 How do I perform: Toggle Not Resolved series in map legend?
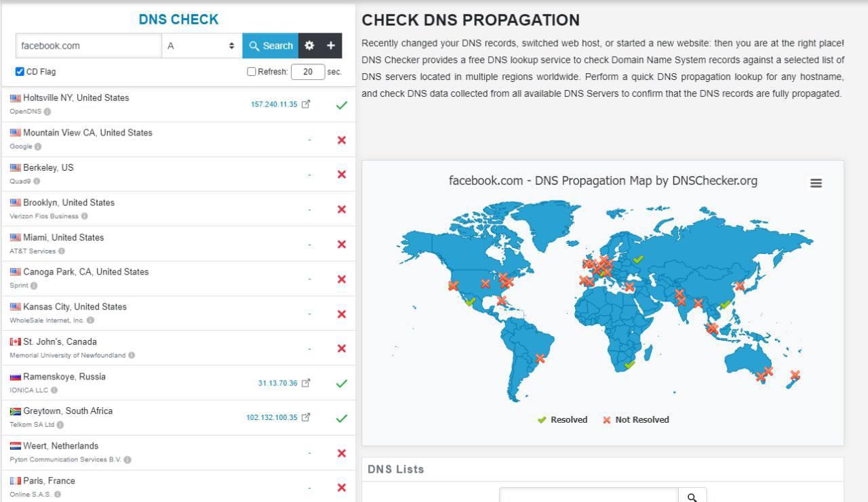tap(635, 419)
